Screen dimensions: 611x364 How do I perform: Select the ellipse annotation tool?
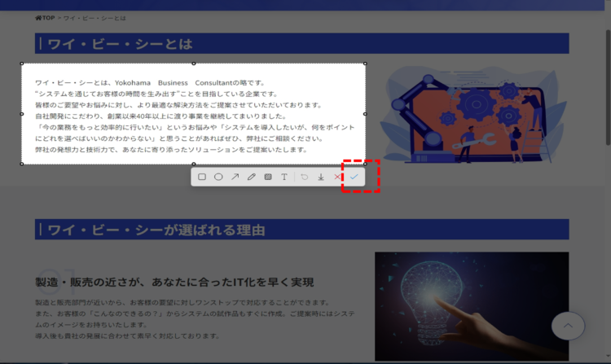pyautogui.click(x=218, y=177)
